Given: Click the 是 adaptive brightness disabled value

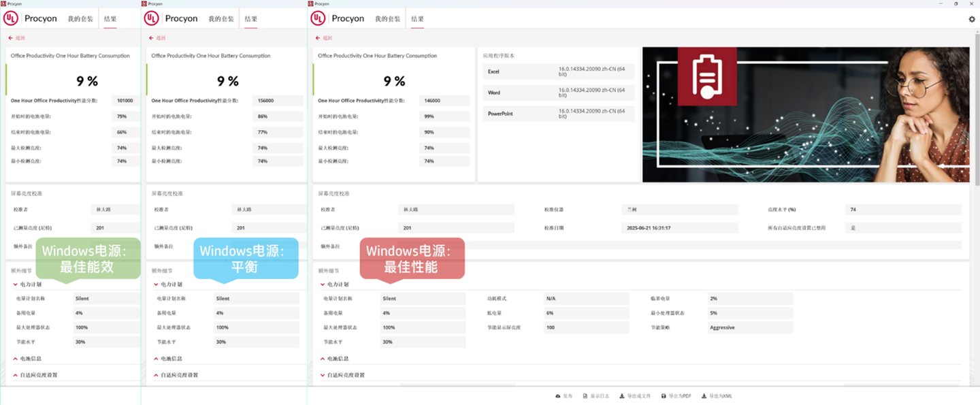Looking at the screenshot, I should (904, 228).
